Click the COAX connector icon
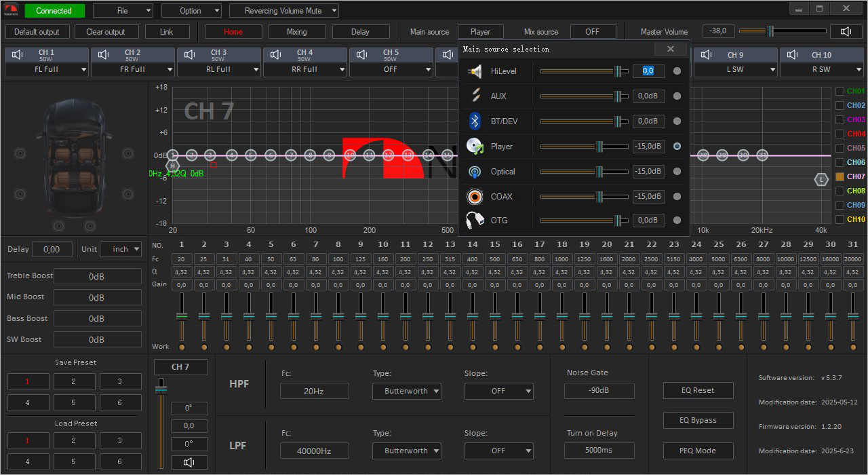 [x=475, y=197]
